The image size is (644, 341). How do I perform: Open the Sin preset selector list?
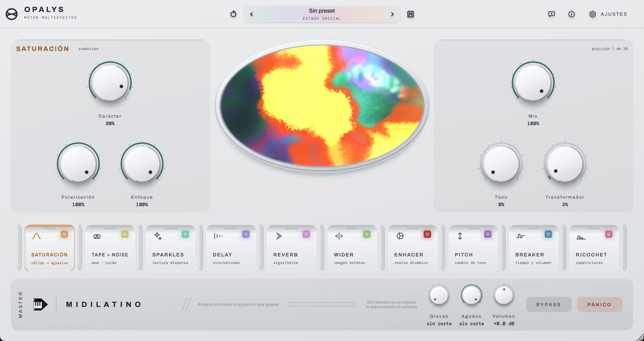point(322,14)
